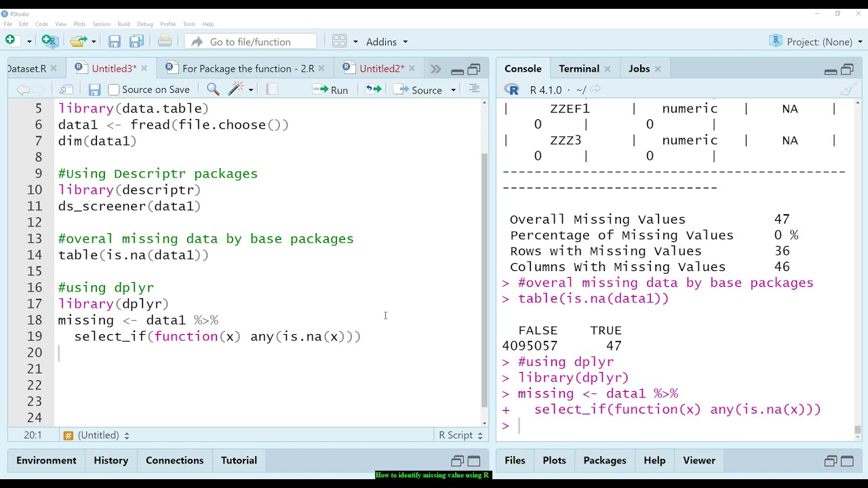Open the Edit menu
Viewport: 868px width, 488px height.
[24, 24]
